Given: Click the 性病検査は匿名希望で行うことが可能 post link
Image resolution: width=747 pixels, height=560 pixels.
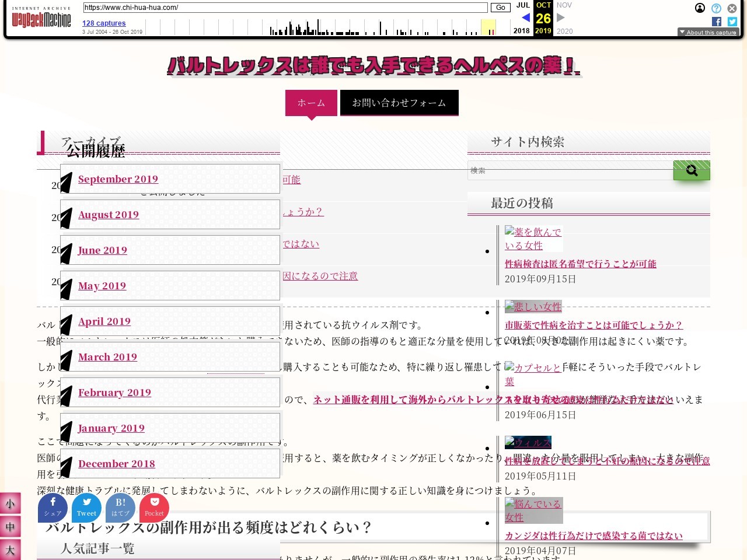Looking at the screenshot, I should click(581, 264).
